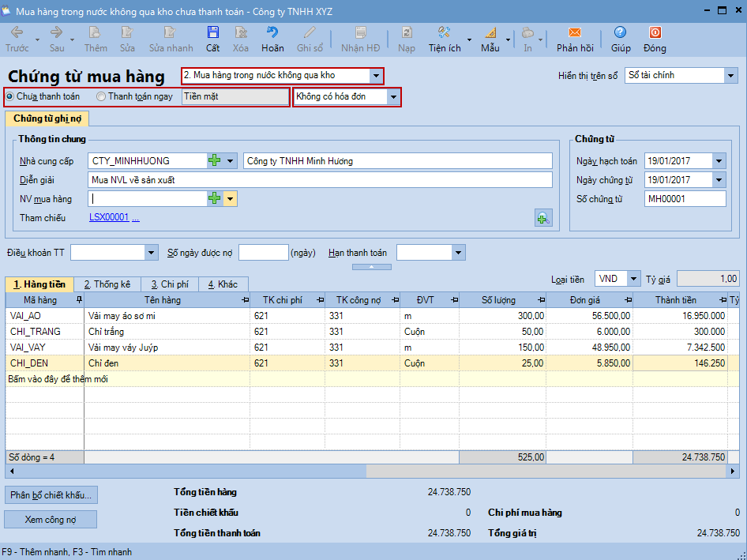Select the Chưa thanh toán radio option

pos(11,96)
